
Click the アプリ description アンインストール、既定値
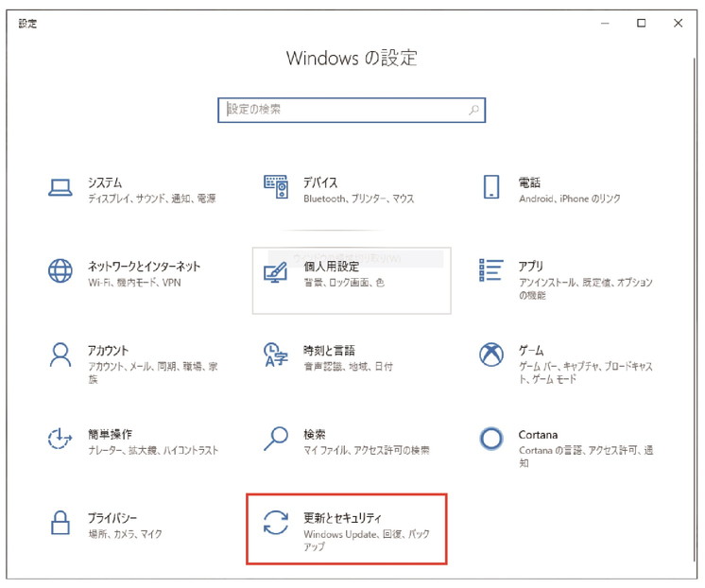click(586, 288)
